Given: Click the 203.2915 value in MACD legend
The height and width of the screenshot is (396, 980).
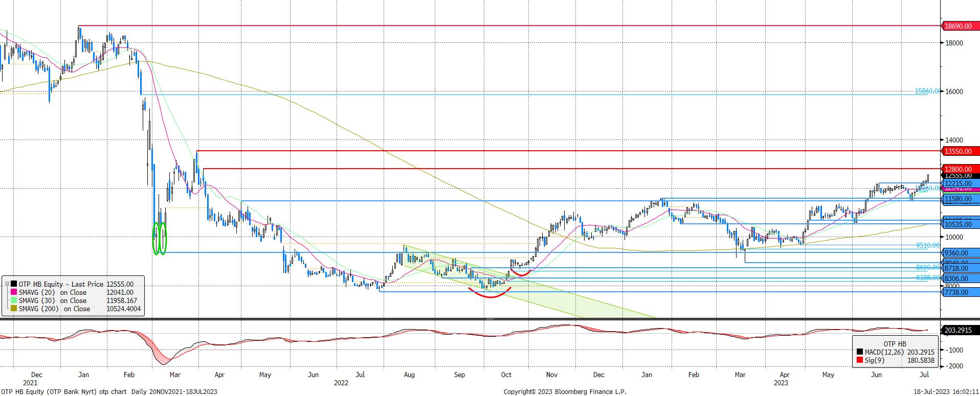Looking at the screenshot, I should [920, 352].
